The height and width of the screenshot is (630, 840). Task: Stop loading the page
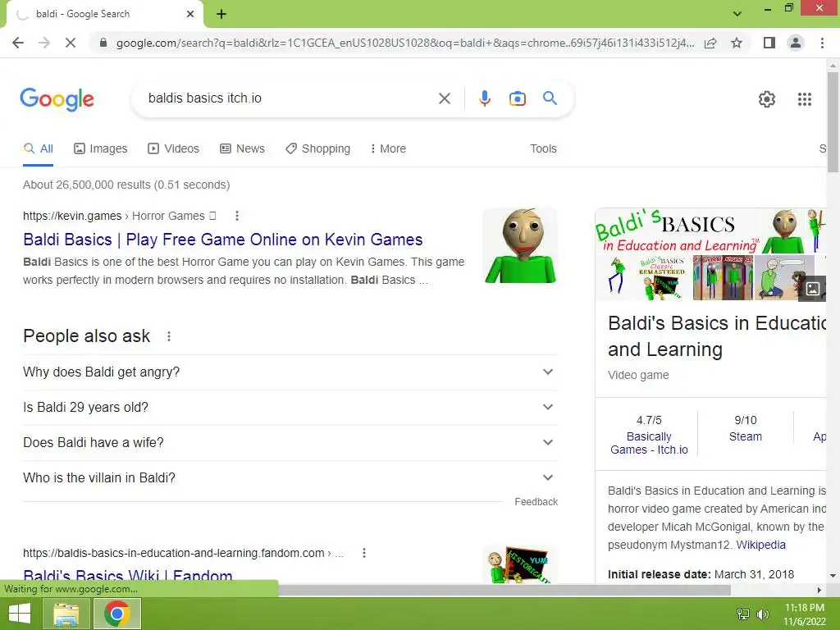(x=71, y=43)
